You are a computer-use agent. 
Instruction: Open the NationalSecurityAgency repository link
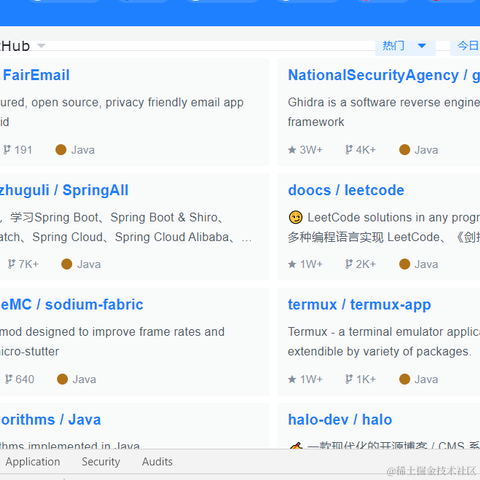[384, 75]
